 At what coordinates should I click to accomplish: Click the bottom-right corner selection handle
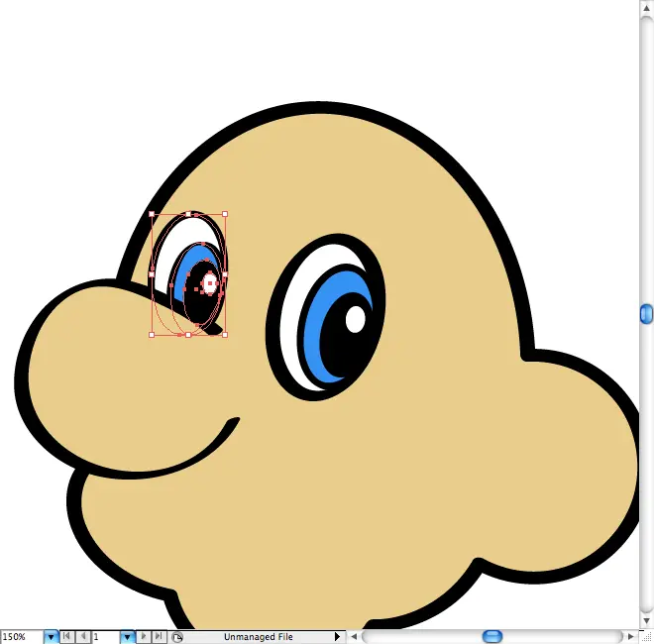[225, 335]
